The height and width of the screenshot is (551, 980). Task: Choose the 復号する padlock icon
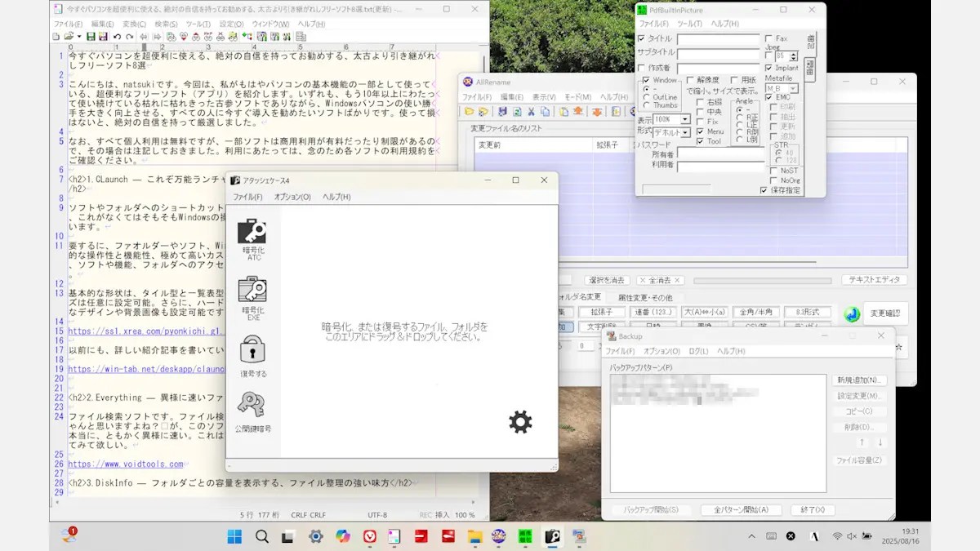(252, 356)
